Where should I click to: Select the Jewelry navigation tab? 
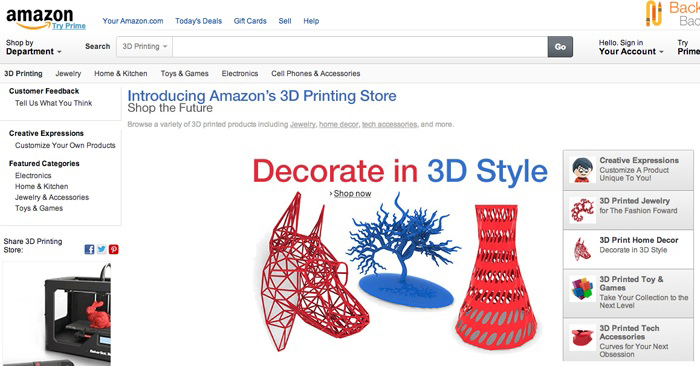coord(68,74)
